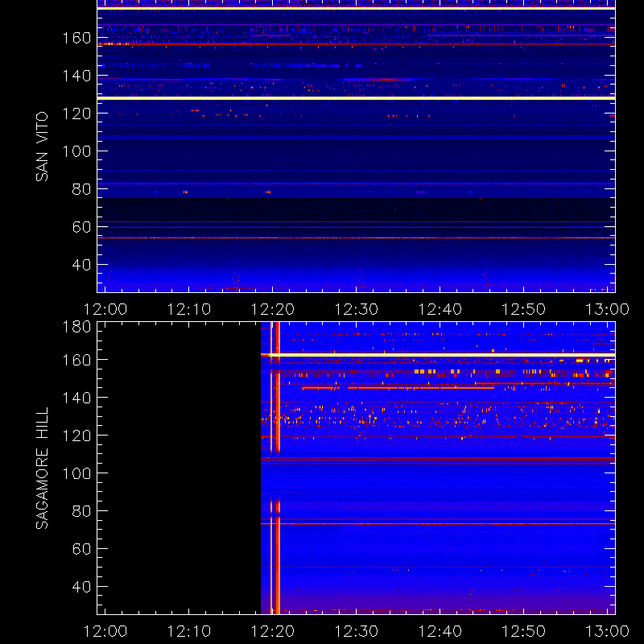
Task: Click the SAGAMORE HILL axis title
Action: [x=42, y=469]
